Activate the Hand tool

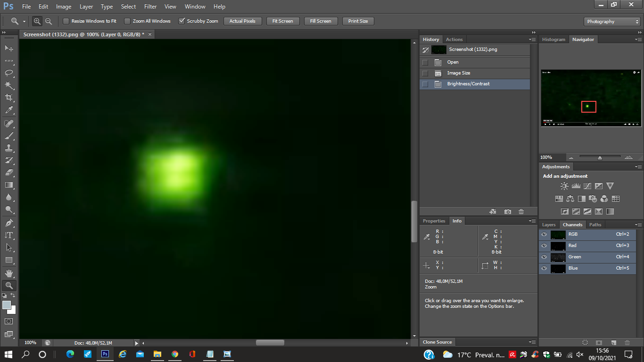8,273
